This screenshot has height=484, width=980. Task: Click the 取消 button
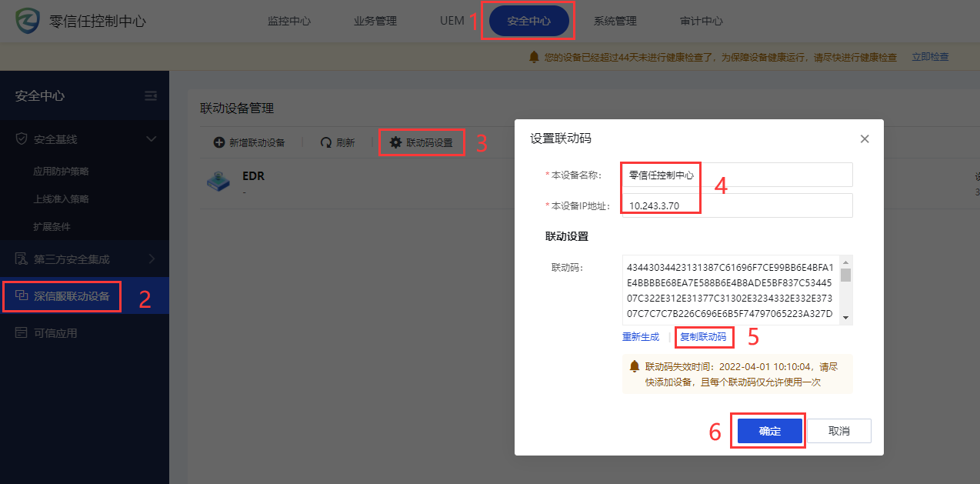pyautogui.click(x=839, y=431)
